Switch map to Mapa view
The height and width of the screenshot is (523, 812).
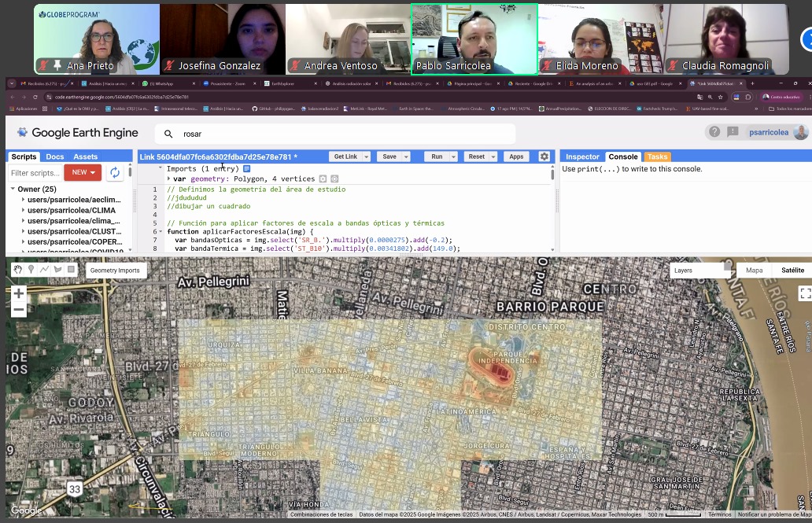click(754, 271)
